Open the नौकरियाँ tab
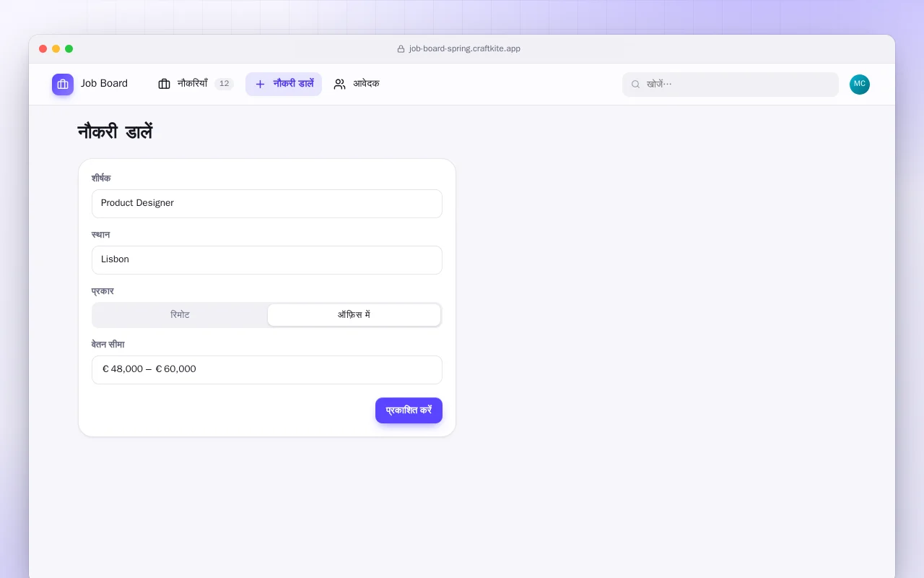The width and height of the screenshot is (924, 578). click(196, 84)
